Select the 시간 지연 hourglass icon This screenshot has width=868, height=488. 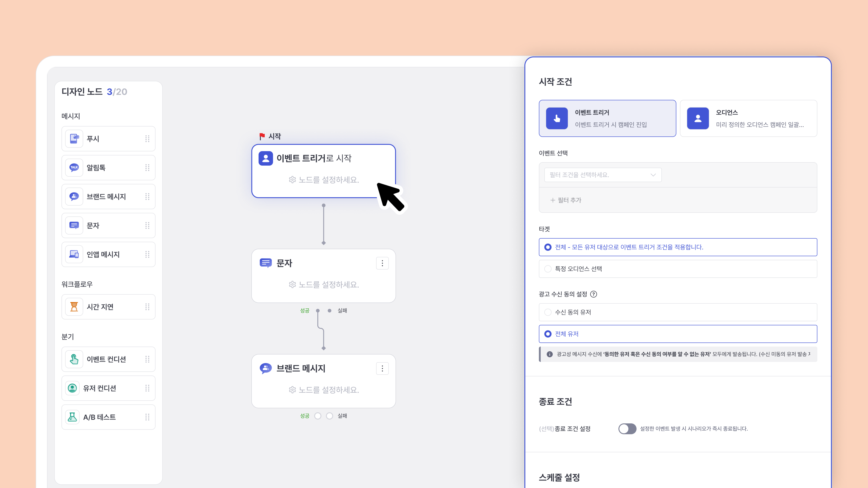74,307
